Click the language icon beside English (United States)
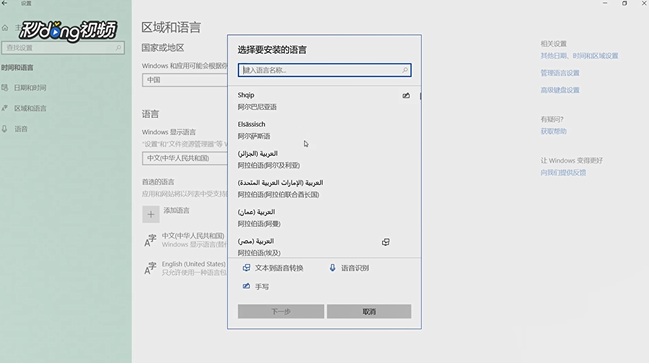 click(x=150, y=268)
